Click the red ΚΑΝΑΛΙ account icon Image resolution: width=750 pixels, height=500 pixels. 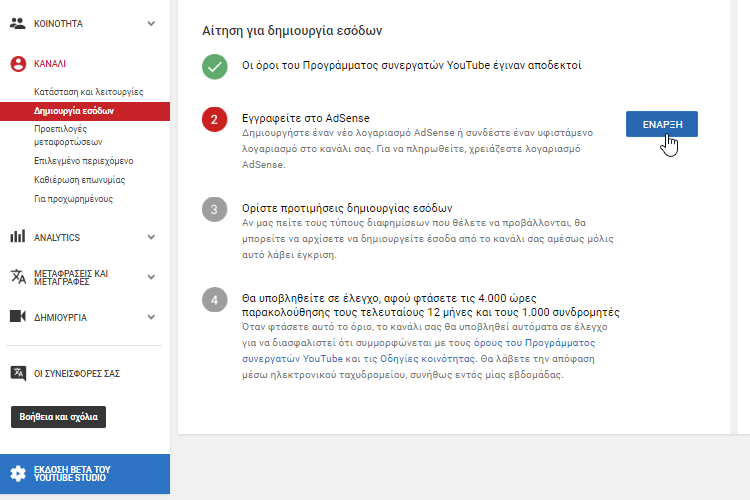(18, 64)
